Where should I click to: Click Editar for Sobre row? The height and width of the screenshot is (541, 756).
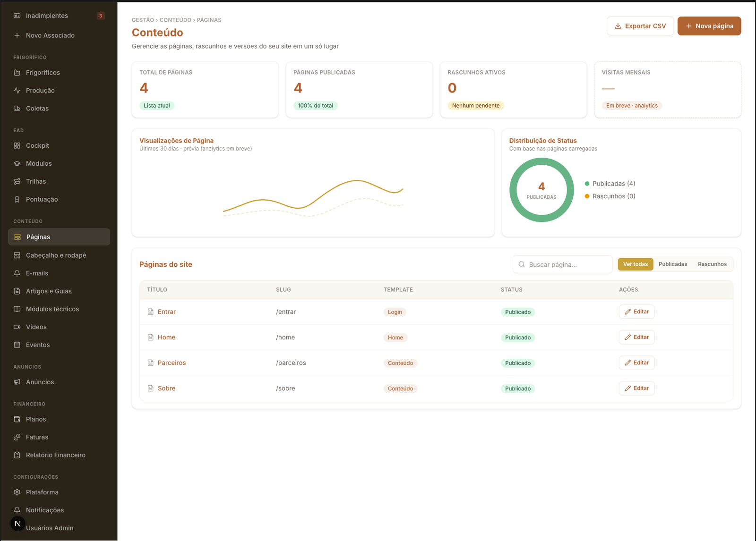tap(636, 388)
